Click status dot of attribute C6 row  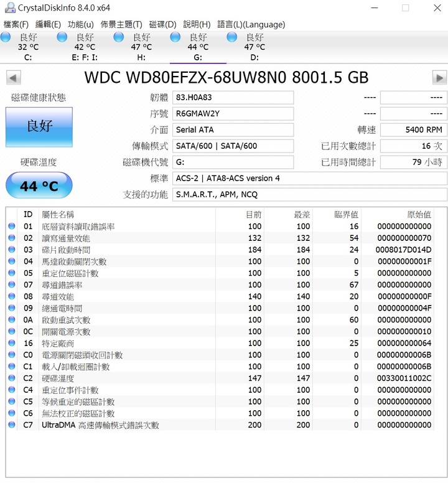12,413
